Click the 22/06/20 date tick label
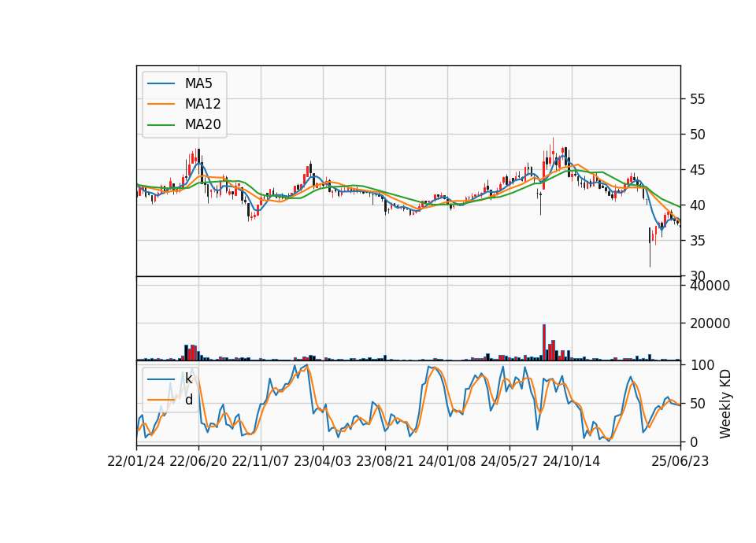756x543 pixels. pyautogui.click(x=198, y=461)
